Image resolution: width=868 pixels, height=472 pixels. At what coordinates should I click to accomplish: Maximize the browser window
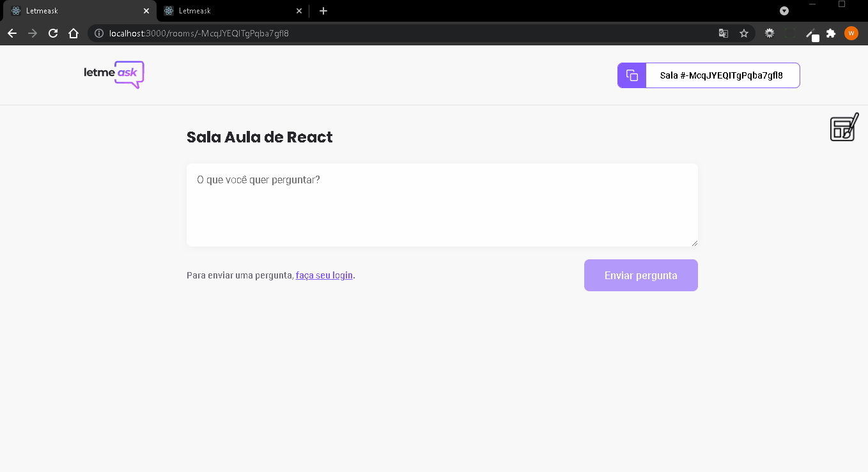pyautogui.click(x=842, y=4)
